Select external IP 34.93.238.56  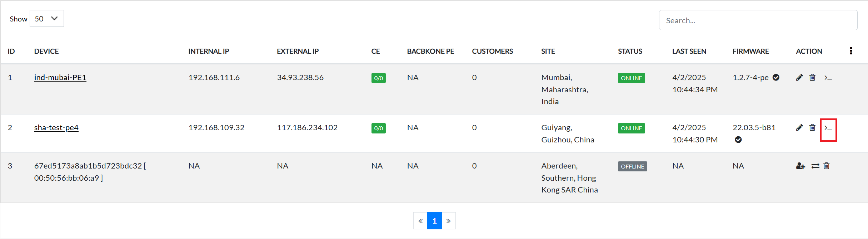click(x=300, y=78)
